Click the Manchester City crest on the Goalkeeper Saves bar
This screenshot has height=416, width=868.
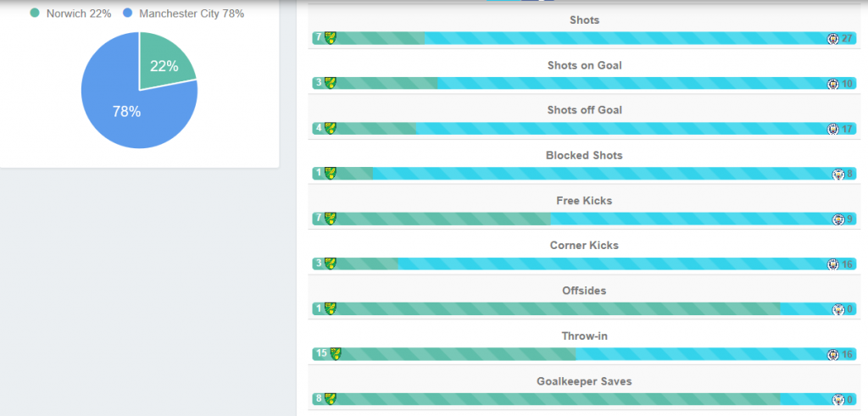[838, 400]
